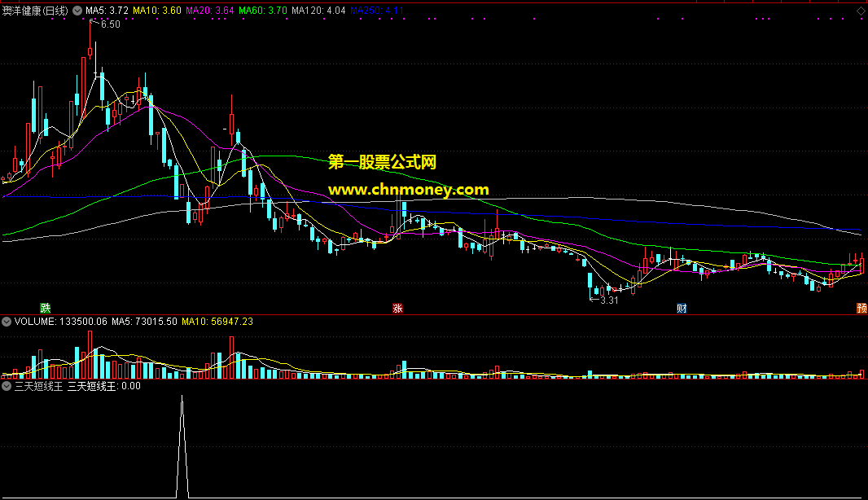Open the blue 财 finance marker
Image resolution: width=868 pixels, height=500 pixels.
[x=682, y=309]
